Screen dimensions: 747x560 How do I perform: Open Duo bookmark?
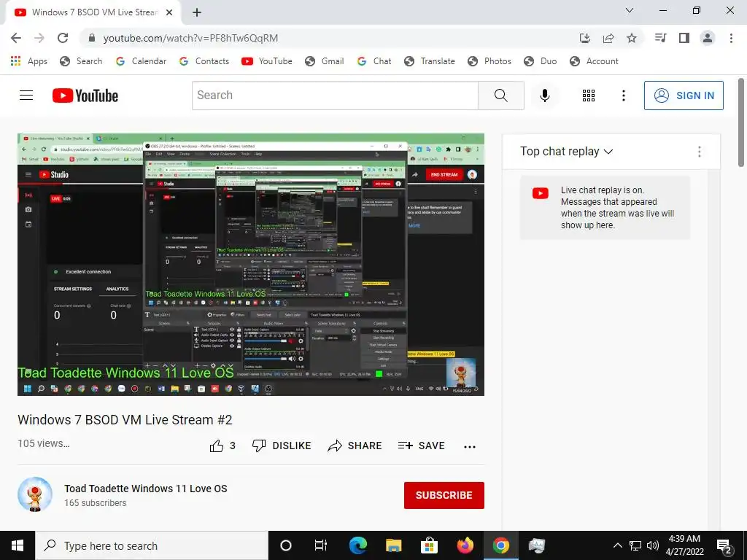[541, 61]
